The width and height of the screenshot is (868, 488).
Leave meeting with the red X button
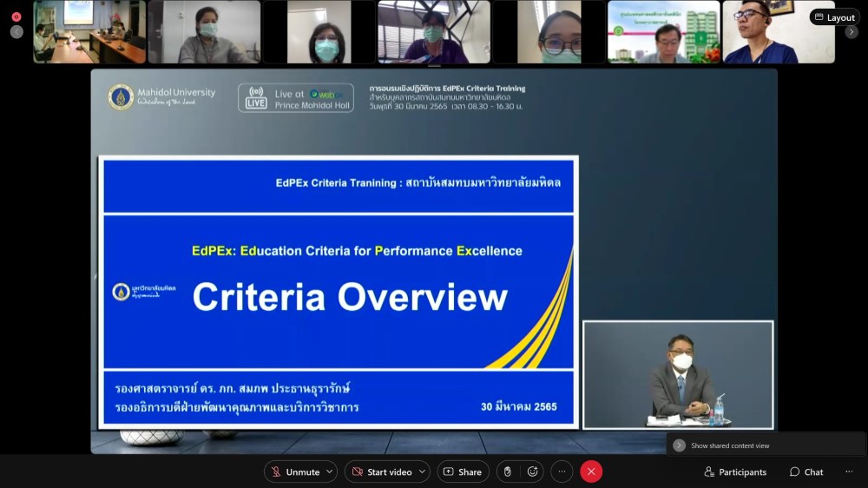click(591, 472)
